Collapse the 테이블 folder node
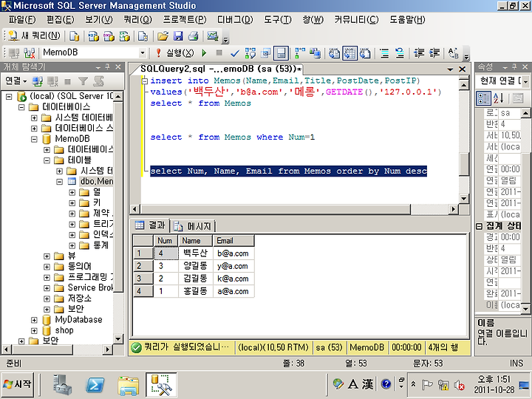Viewport: 532px width, 399px height. click(x=47, y=160)
